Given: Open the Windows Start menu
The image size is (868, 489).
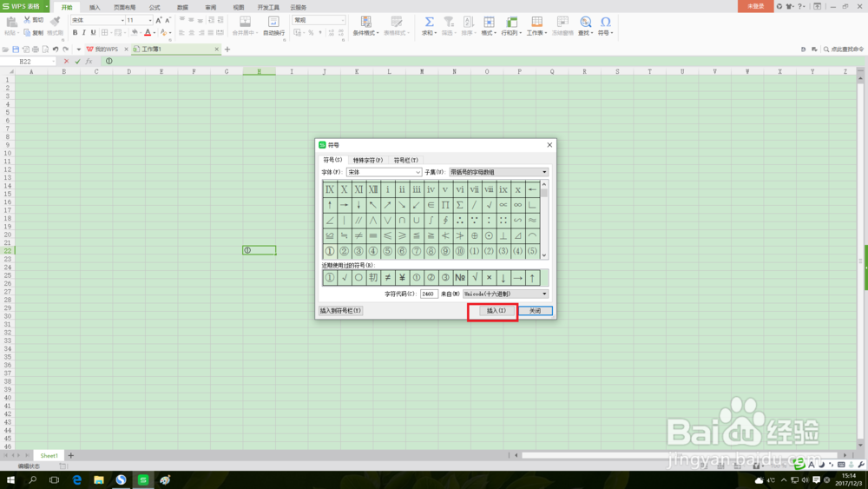Looking at the screenshot, I should point(10,479).
